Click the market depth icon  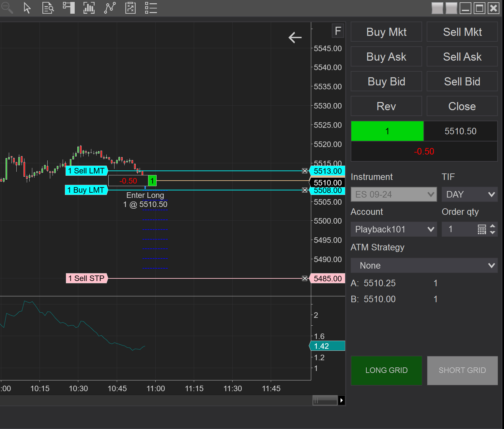click(69, 8)
